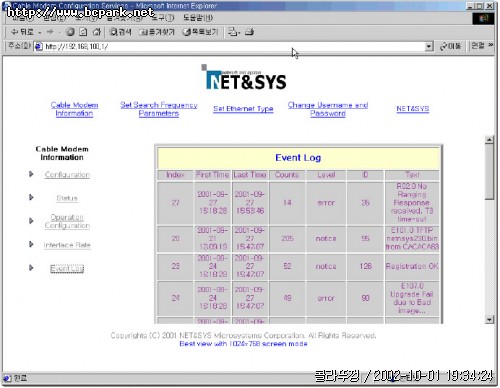Click the Home toolbar icon
This screenshot has height=388, width=500.
click(x=97, y=32)
